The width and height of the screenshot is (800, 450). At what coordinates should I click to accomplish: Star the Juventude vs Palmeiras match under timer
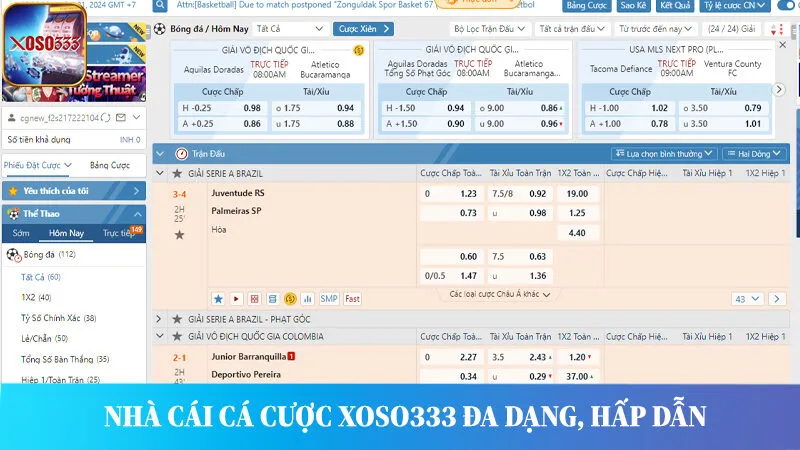pyautogui.click(x=180, y=235)
